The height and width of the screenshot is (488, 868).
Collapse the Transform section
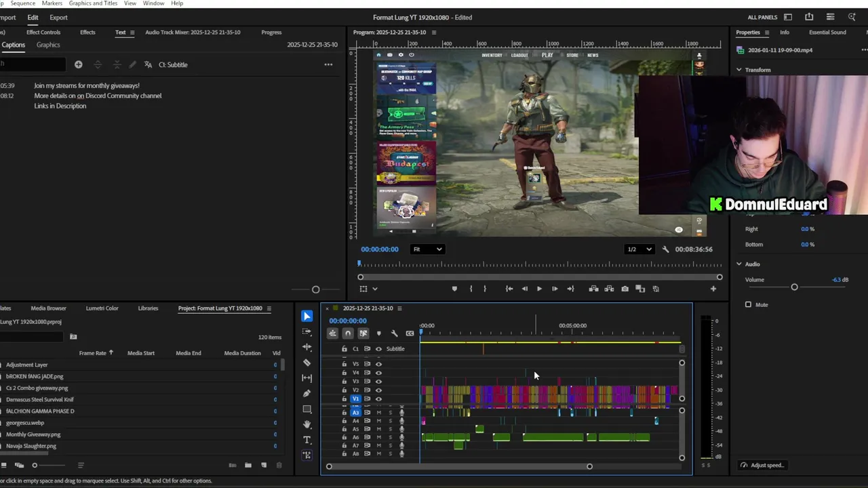click(x=739, y=70)
